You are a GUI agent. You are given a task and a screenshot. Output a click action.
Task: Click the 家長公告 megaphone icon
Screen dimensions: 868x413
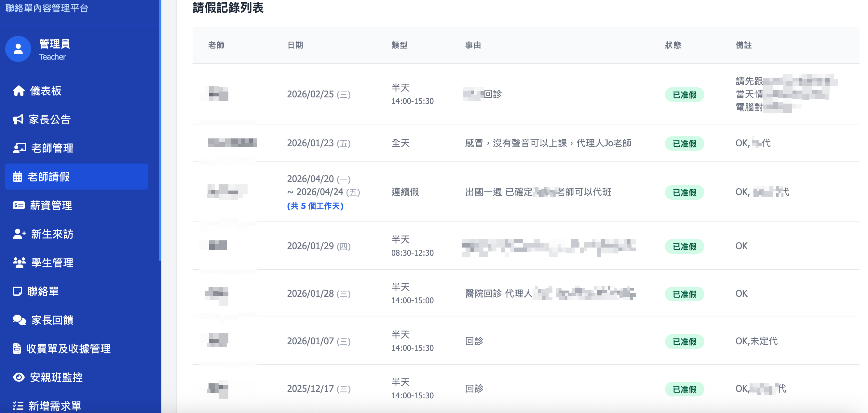(x=18, y=120)
